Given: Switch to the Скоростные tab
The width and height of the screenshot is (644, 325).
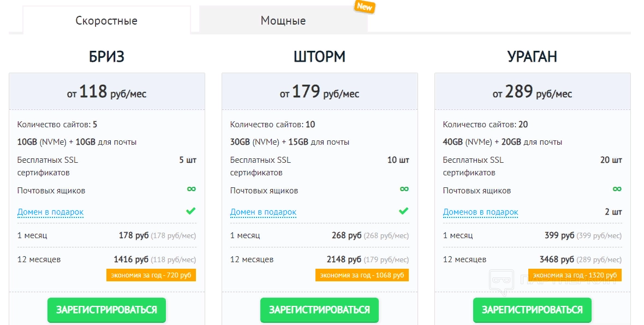Looking at the screenshot, I should [x=106, y=21].
